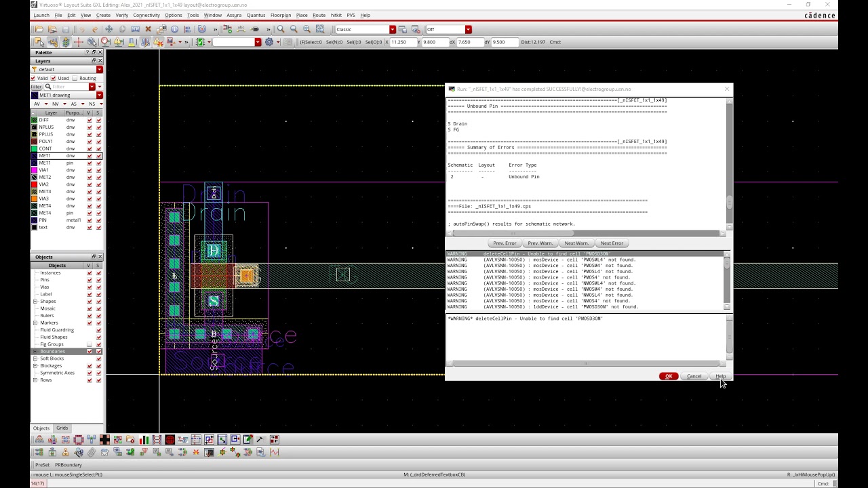Toggle Rulers selectable checkbox
The image size is (868, 488).
point(98,316)
